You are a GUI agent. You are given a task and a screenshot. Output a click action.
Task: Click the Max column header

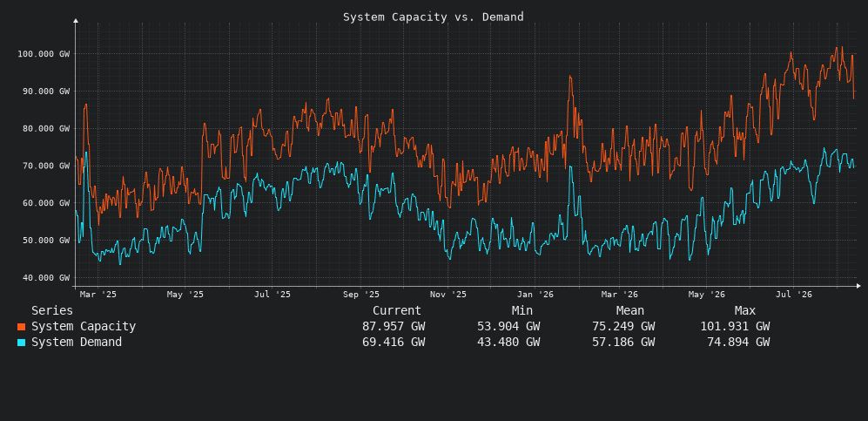pos(745,311)
